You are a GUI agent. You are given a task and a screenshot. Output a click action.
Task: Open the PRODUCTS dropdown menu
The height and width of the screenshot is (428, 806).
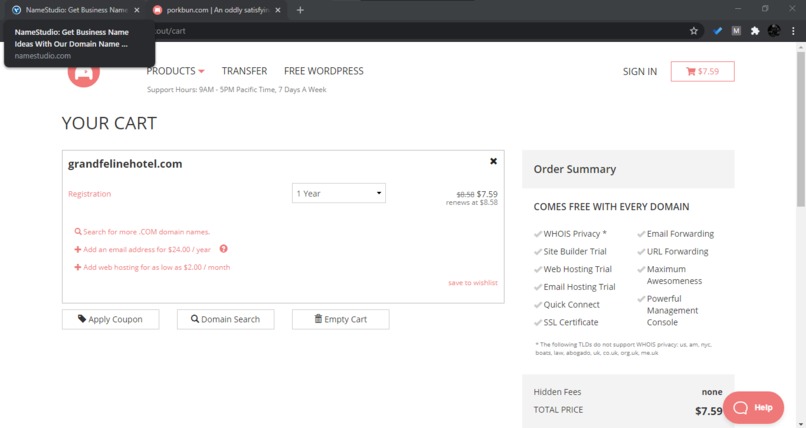[x=175, y=71]
